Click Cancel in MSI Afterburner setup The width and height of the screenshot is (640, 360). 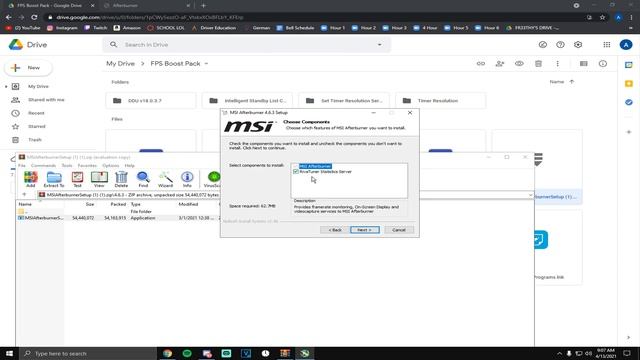click(399, 230)
